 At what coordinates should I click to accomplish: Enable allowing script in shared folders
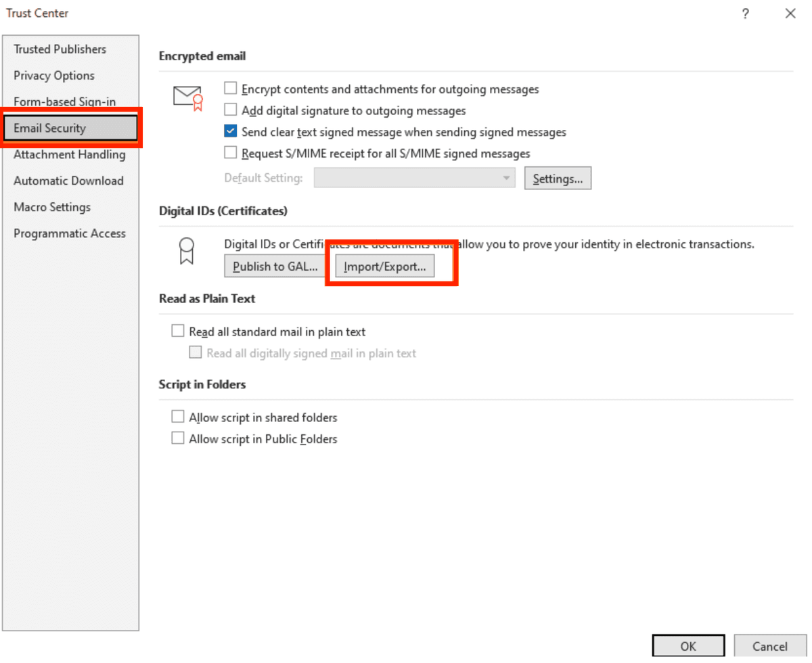pyautogui.click(x=178, y=416)
